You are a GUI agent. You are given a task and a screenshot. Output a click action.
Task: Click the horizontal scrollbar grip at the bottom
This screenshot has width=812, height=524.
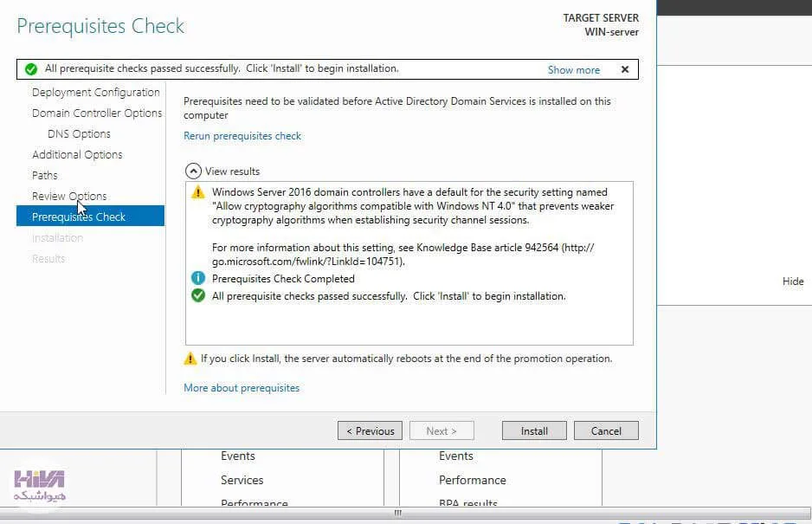click(397, 513)
